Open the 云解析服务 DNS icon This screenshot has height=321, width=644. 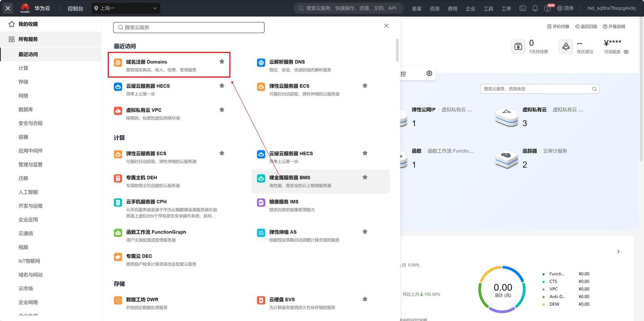[x=261, y=62]
